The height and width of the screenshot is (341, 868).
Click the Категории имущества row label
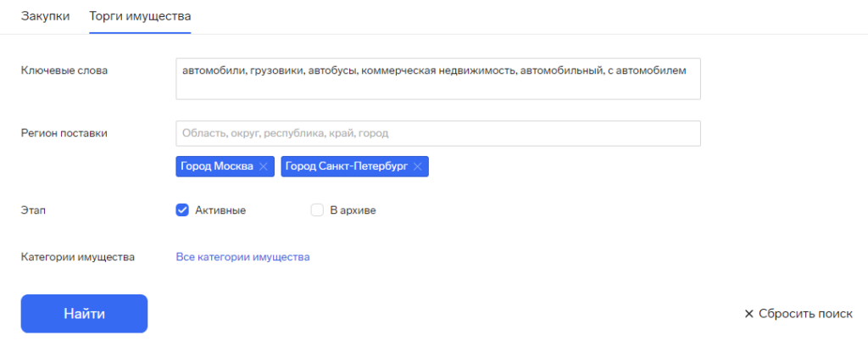(x=78, y=257)
